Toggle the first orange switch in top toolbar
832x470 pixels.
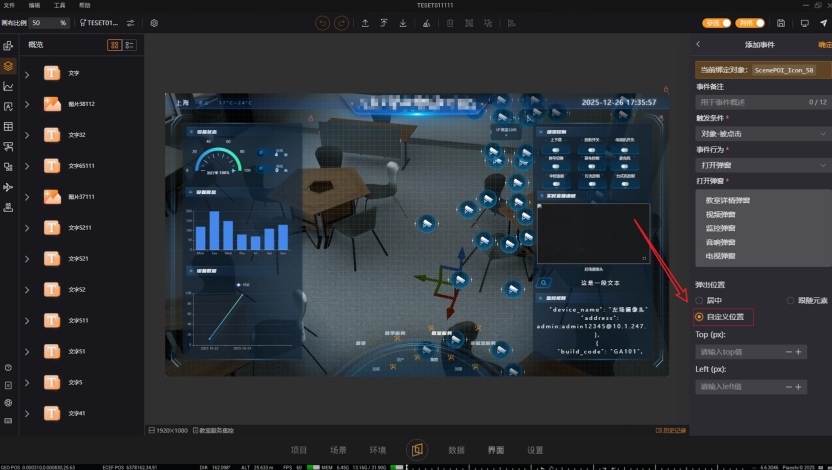pos(716,23)
